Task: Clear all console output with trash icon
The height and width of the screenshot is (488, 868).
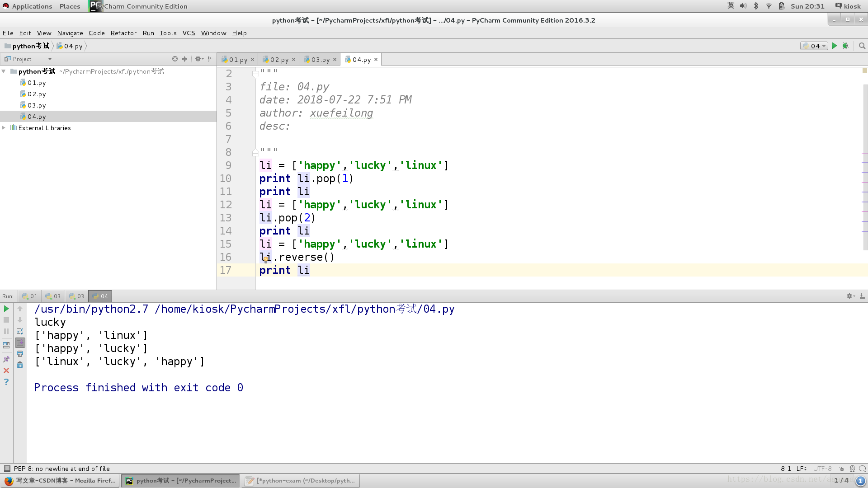Action: point(20,365)
